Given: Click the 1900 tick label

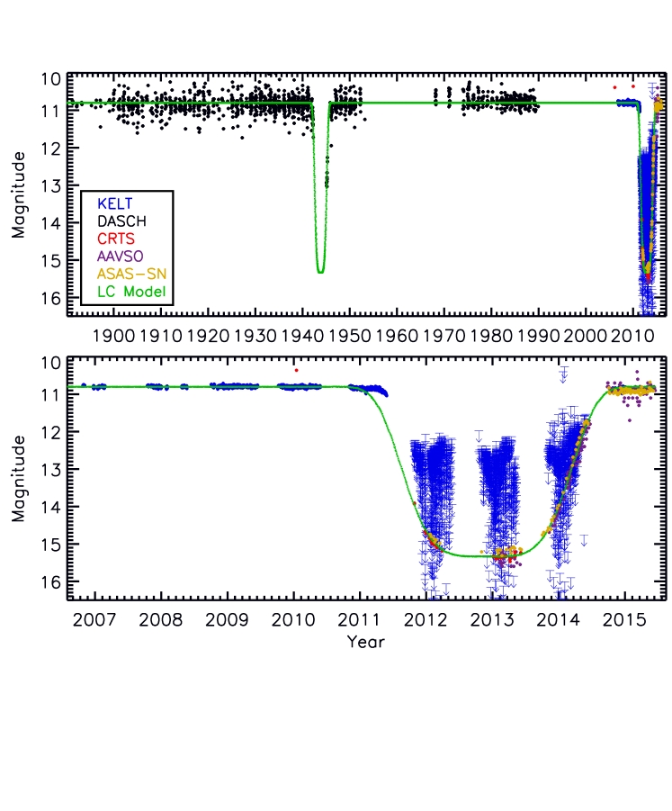Looking at the screenshot, I should [113, 337].
